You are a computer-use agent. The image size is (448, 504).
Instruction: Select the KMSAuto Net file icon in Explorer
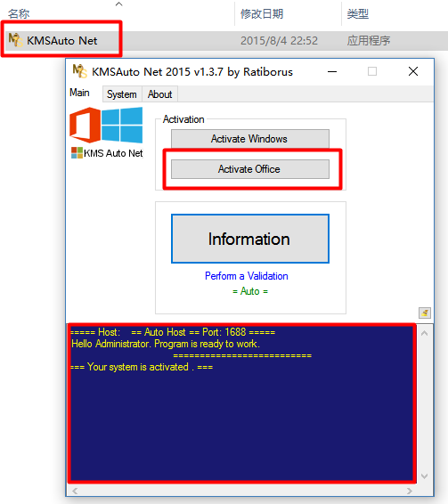tap(15, 40)
